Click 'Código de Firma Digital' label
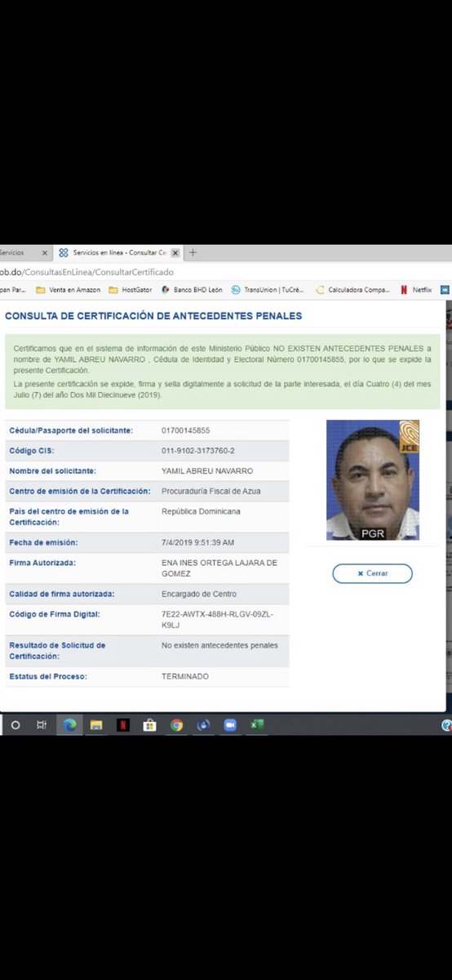Screen dimensions: 452x980 click(54, 614)
